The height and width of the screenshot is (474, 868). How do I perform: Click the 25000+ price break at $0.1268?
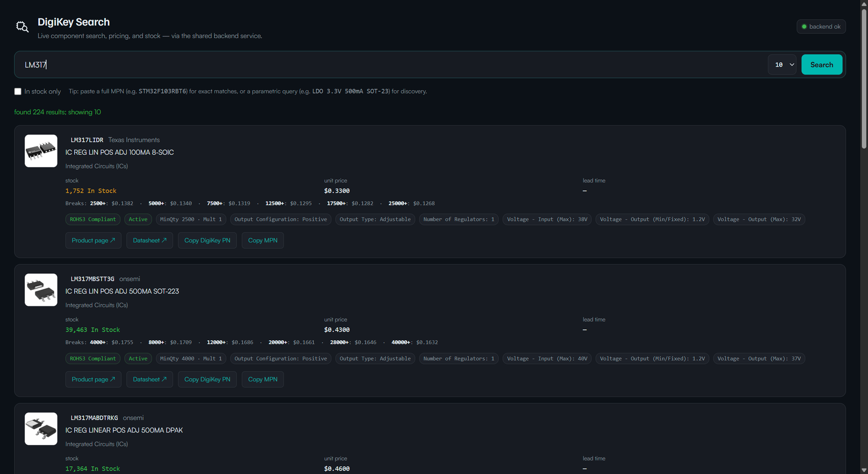[411, 204]
